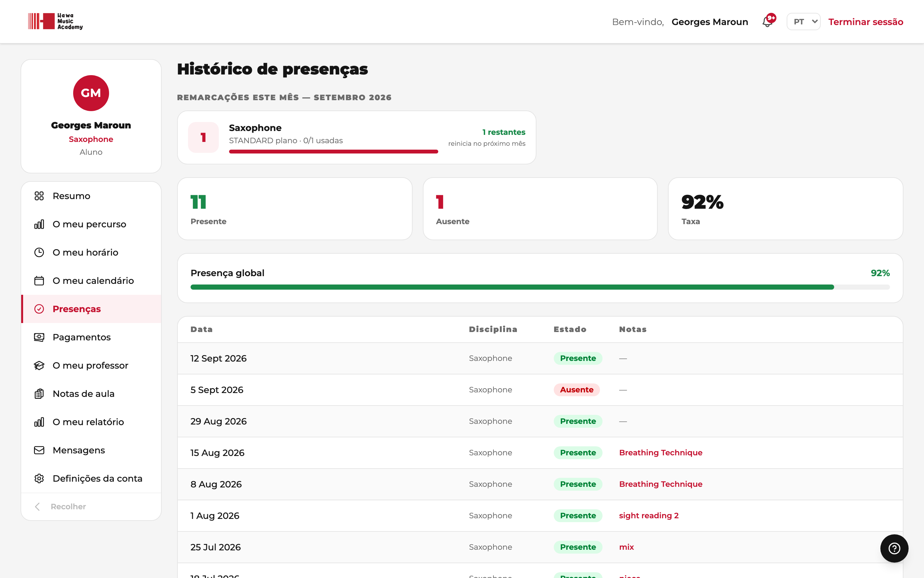Collapse the sidebar with the Recolher chevron
The image size is (924, 578).
[x=37, y=506]
